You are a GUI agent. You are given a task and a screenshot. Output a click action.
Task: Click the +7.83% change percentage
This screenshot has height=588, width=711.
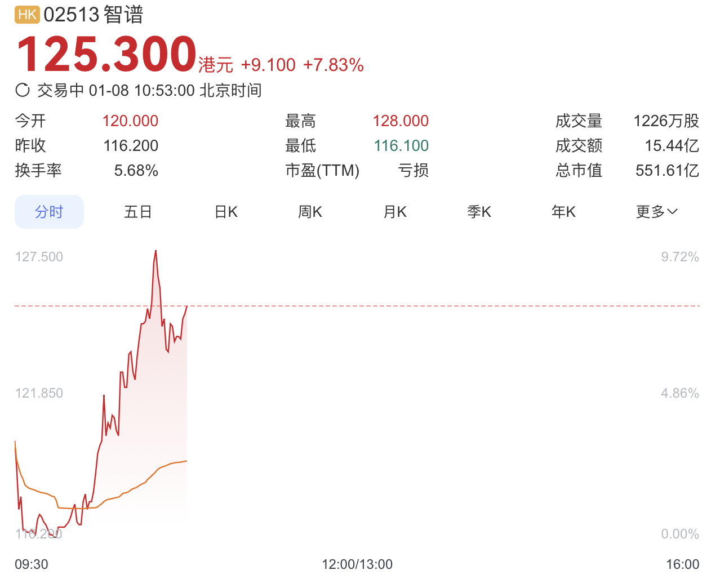tap(334, 65)
